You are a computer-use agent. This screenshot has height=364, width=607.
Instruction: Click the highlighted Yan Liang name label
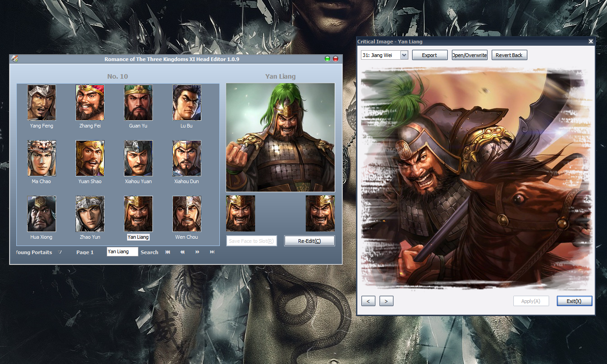[138, 237]
